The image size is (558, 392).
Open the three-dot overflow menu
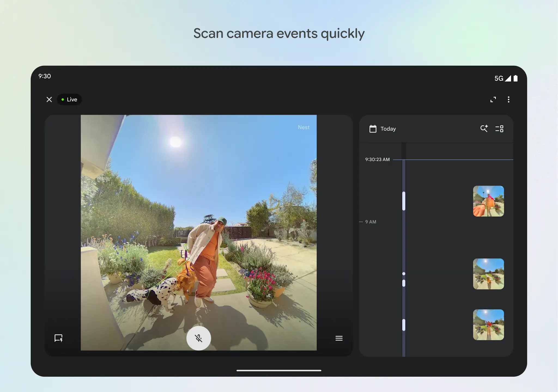tap(508, 100)
